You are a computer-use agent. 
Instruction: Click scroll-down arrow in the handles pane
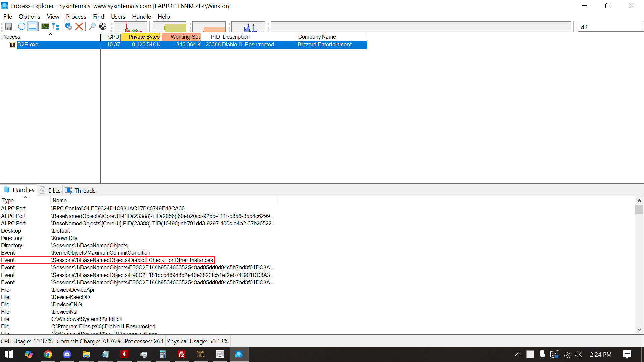click(639, 330)
